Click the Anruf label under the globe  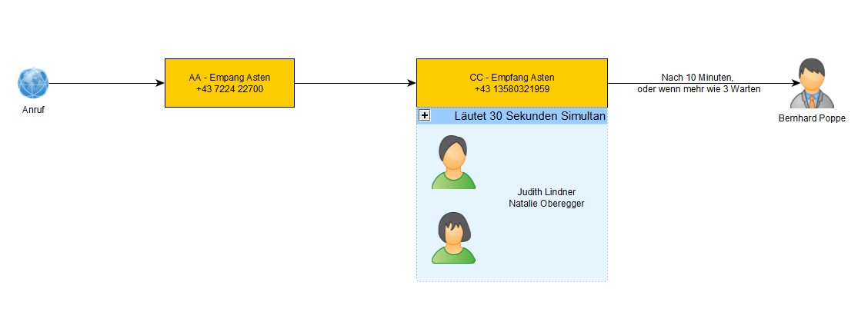(33, 110)
